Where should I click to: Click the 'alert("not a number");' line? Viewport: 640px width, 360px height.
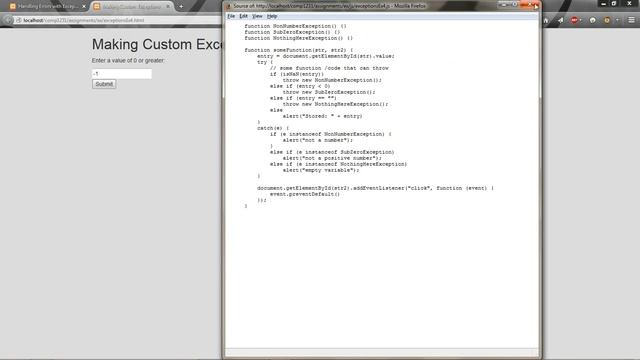pos(318,140)
